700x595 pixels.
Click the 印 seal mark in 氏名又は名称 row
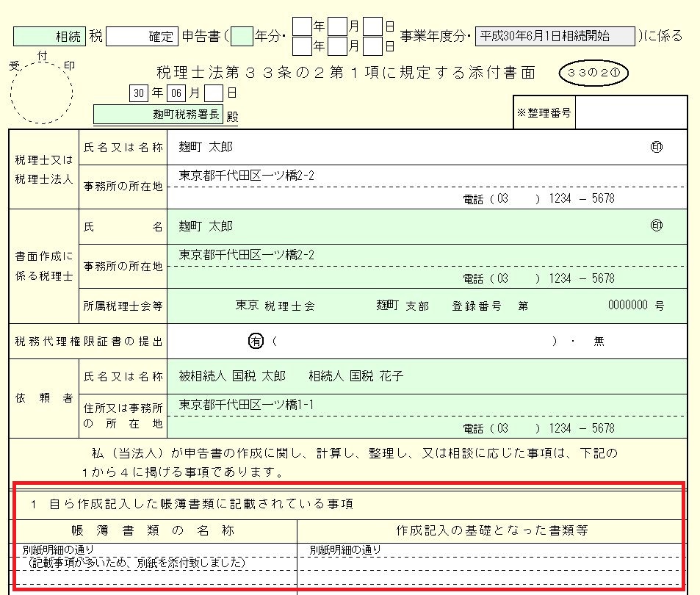coord(656,147)
